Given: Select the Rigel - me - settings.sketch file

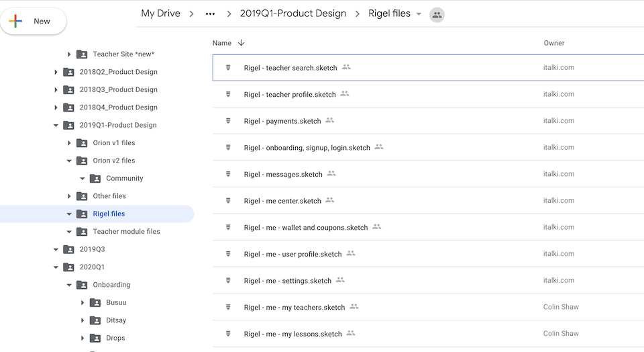Looking at the screenshot, I should (287, 281).
